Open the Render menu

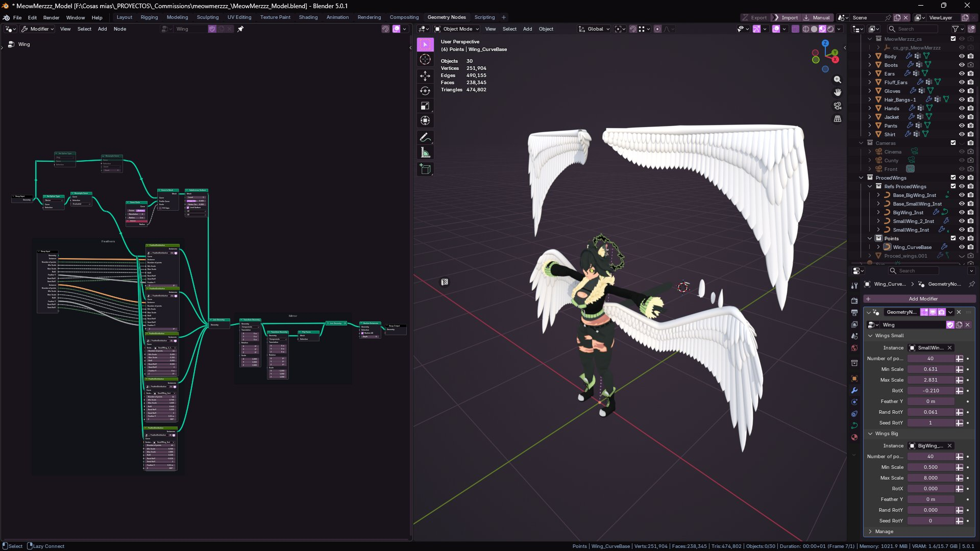pos(51,17)
